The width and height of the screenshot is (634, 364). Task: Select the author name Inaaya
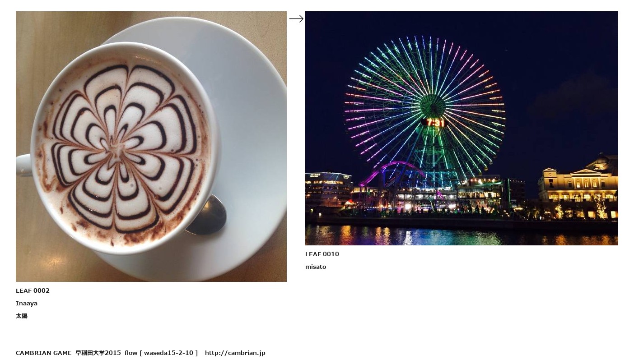(x=27, y=303)
